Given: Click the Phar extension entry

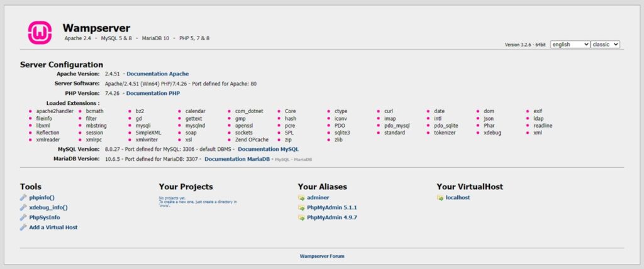Looking at the screenshot, I should pyautogui.click(x=489, y=126).
